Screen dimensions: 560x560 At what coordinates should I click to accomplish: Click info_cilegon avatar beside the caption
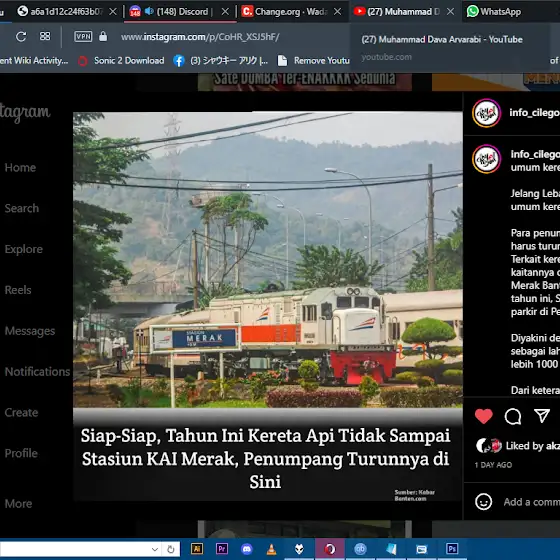point(486,159)
